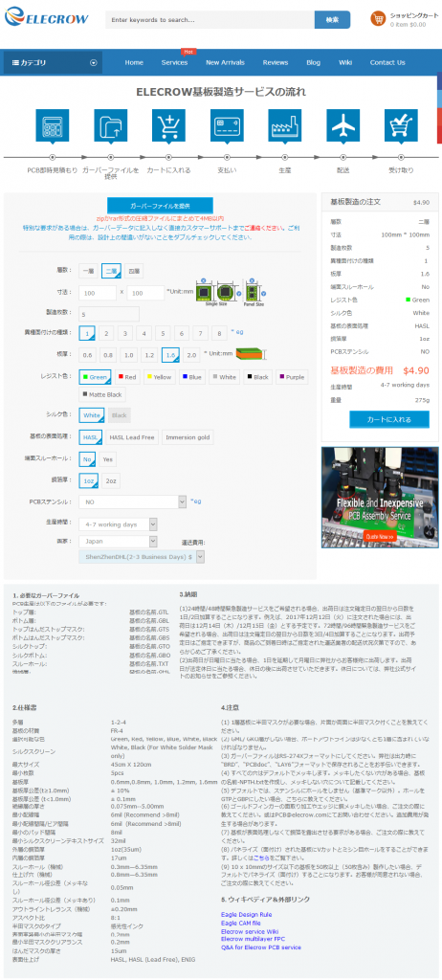Select the Blue solder mask color

(193, 377)
